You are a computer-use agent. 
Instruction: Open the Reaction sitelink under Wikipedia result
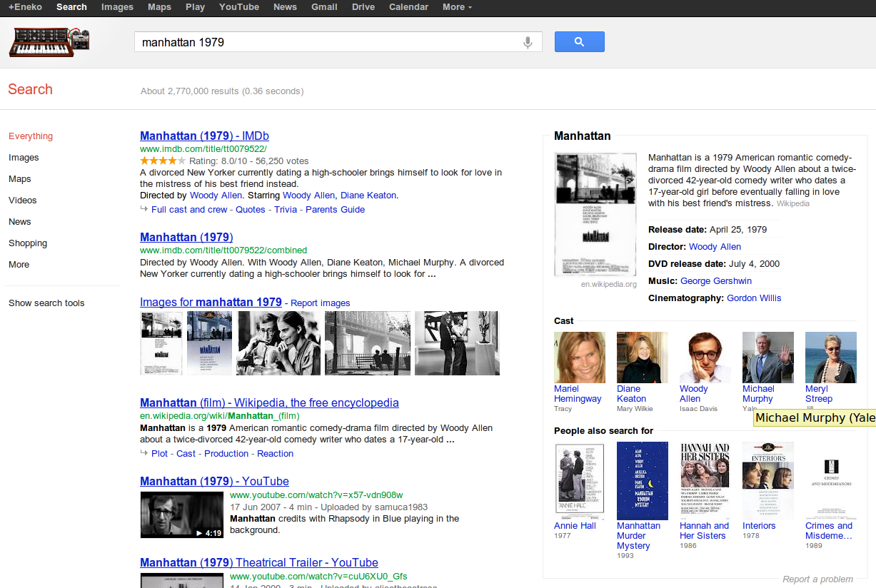tap(275, 454)
